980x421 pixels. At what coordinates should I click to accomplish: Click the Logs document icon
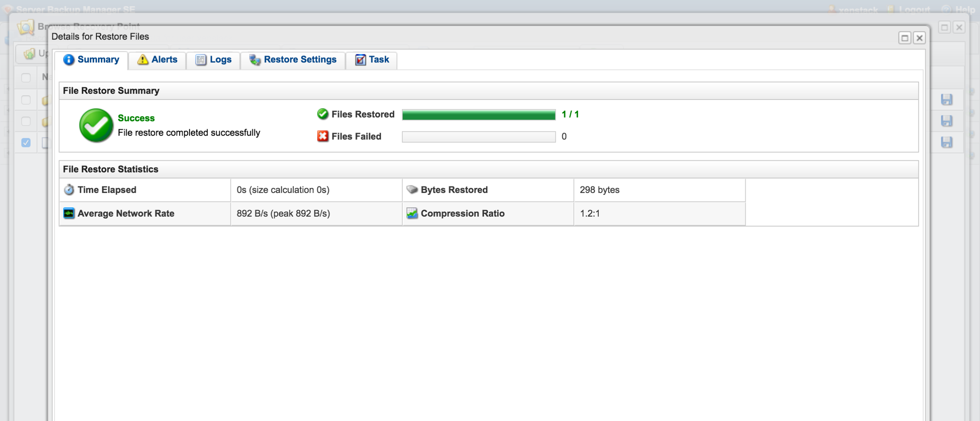point(201,60)
